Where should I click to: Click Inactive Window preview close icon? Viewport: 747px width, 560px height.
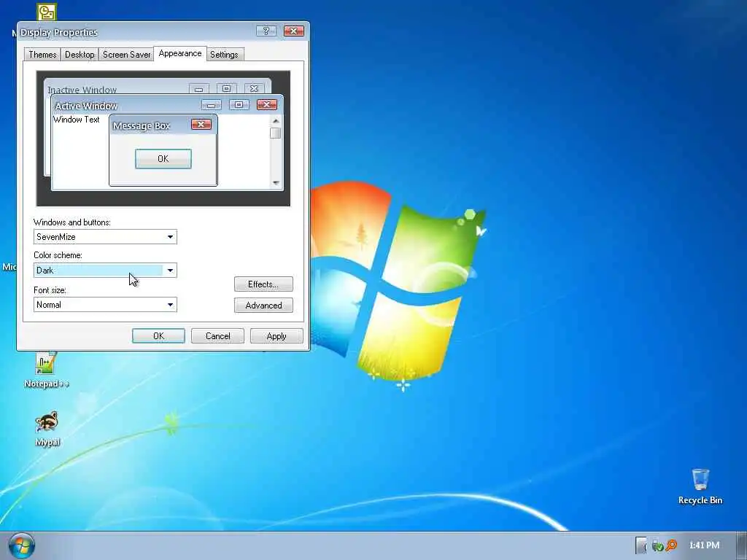254,88
